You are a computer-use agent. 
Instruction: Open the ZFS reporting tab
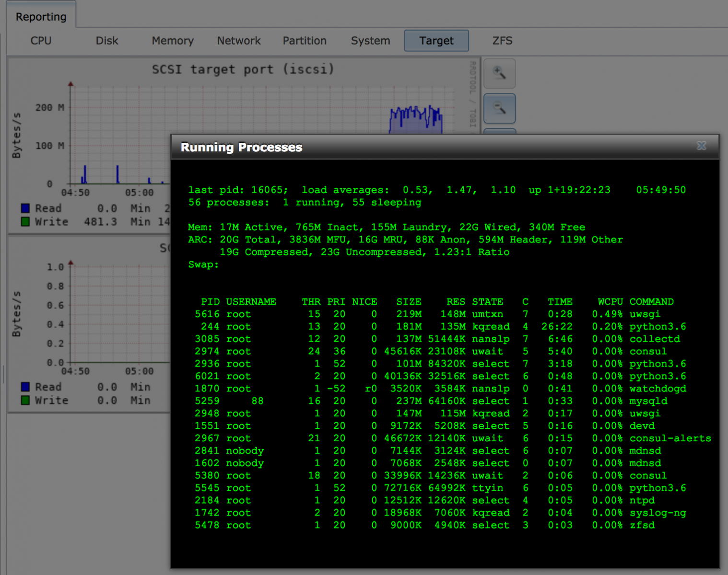(502, 41)
